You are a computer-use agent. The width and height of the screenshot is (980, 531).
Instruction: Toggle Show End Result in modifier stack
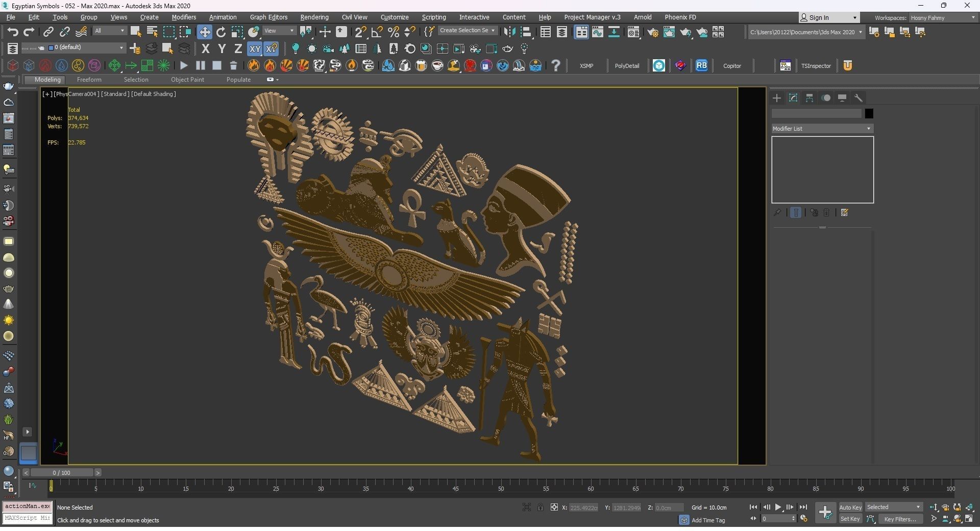click(796, 212)
